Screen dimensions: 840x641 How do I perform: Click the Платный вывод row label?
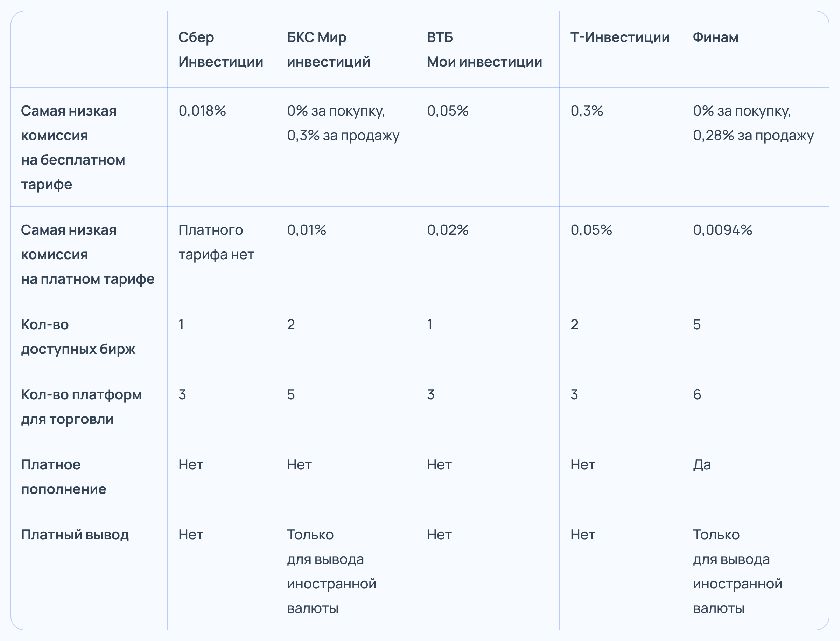pyautogui.click(x=75, y=535)
